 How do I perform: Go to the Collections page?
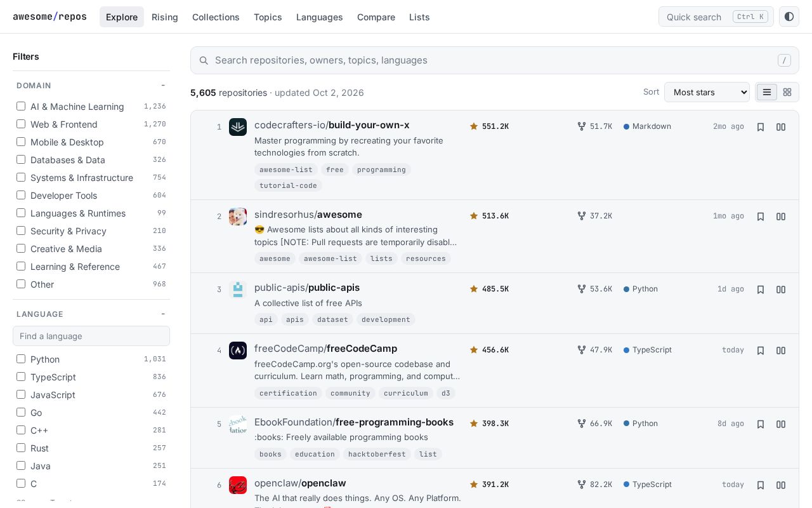(216, 17)
